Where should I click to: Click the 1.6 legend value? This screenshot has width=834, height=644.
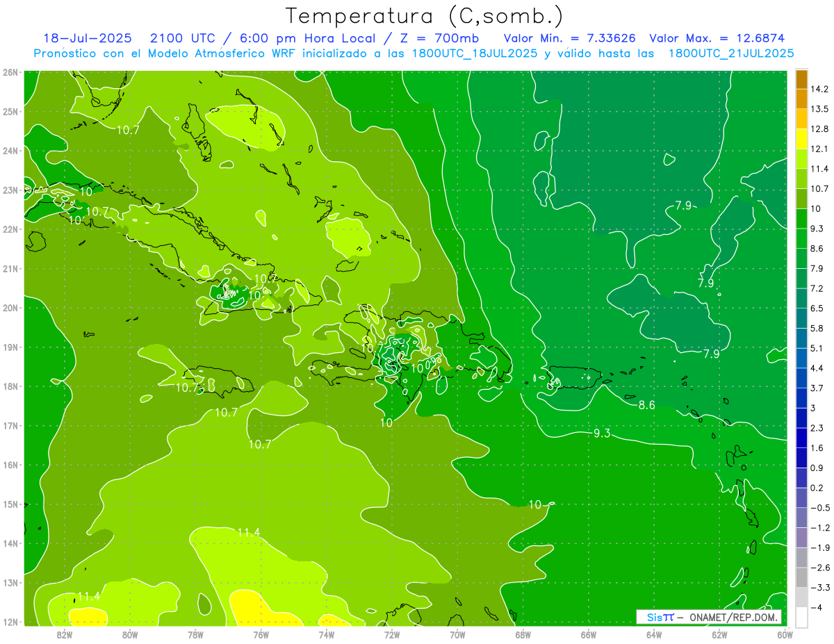[x=817, y=448]
